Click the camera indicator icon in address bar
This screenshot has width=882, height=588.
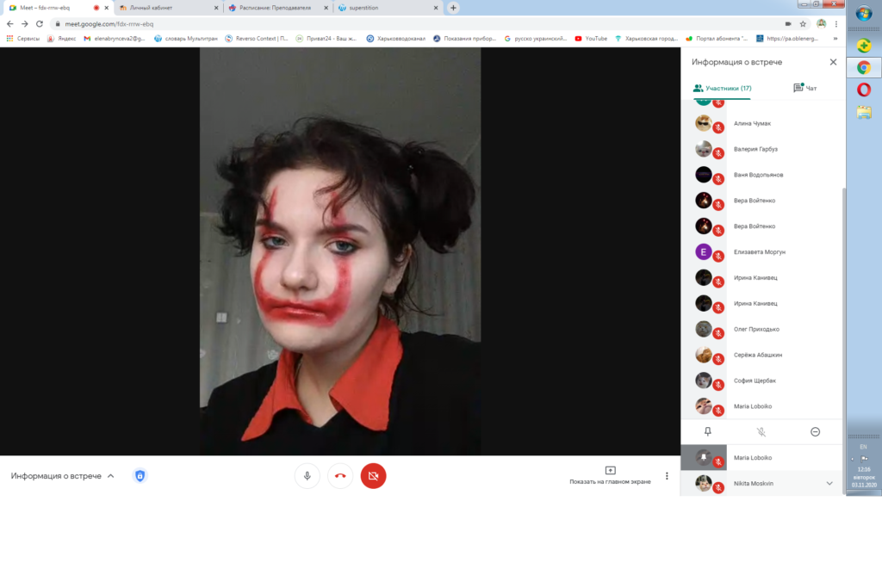[x=788, y=23]
